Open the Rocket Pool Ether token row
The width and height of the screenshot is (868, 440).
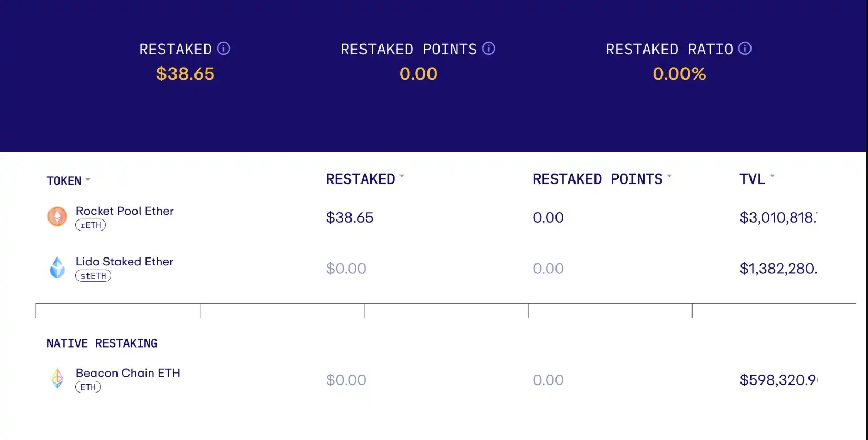coord(432,217)
